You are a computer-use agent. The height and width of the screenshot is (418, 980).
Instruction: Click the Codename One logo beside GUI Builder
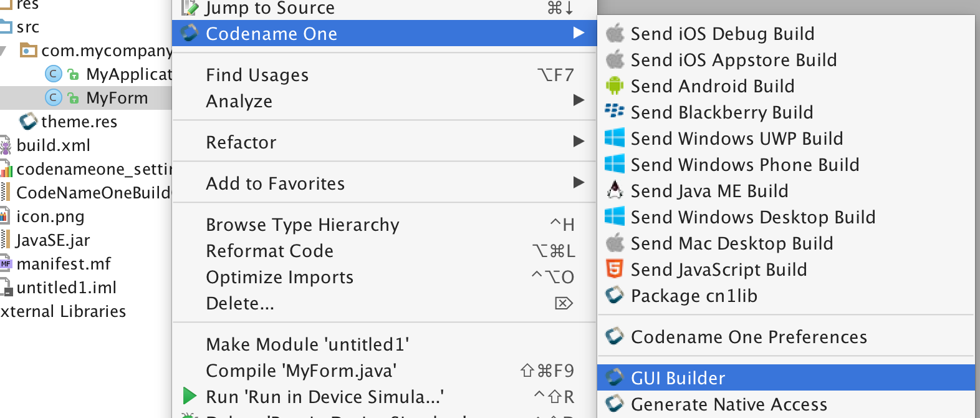point(614,377)
